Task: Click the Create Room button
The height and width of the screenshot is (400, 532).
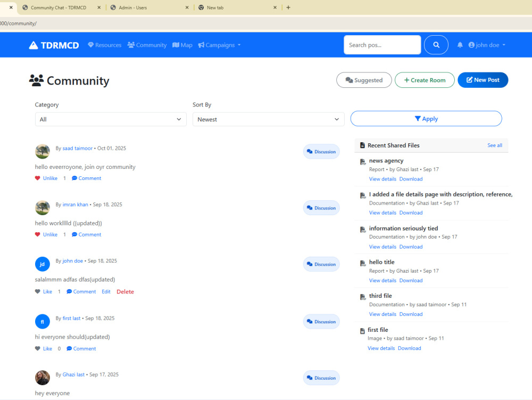Action: (x=425, y=80)
